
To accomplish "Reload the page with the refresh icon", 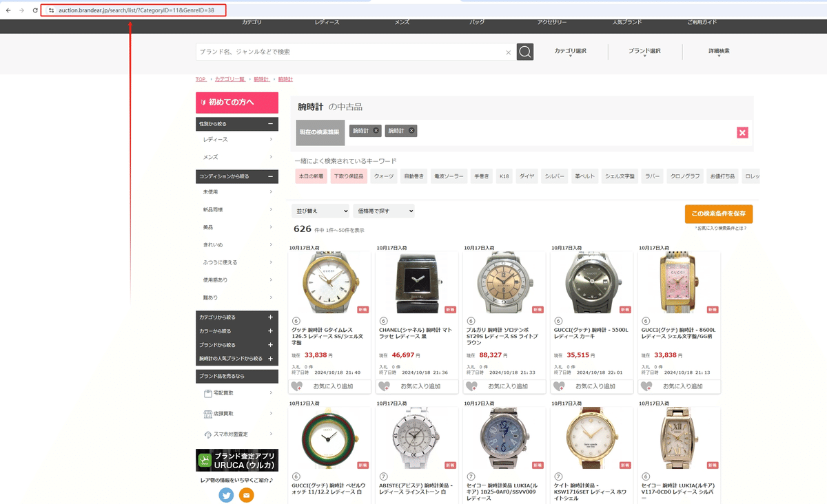I will point(35,10).
